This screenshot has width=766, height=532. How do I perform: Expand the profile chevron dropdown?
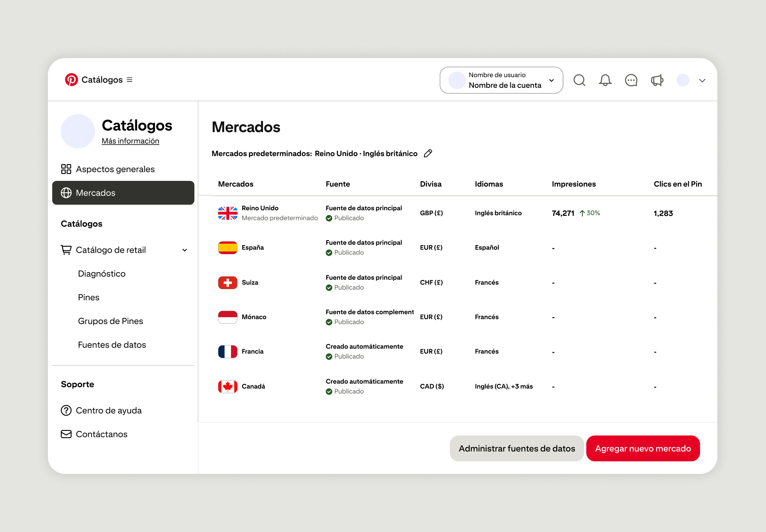[x=702, y=81]
